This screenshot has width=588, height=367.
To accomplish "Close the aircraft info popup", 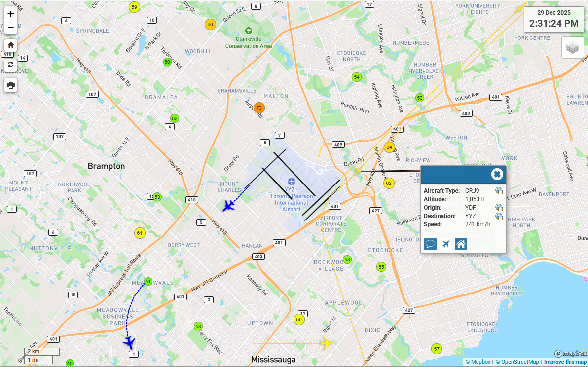I will (x=497, y=174).
